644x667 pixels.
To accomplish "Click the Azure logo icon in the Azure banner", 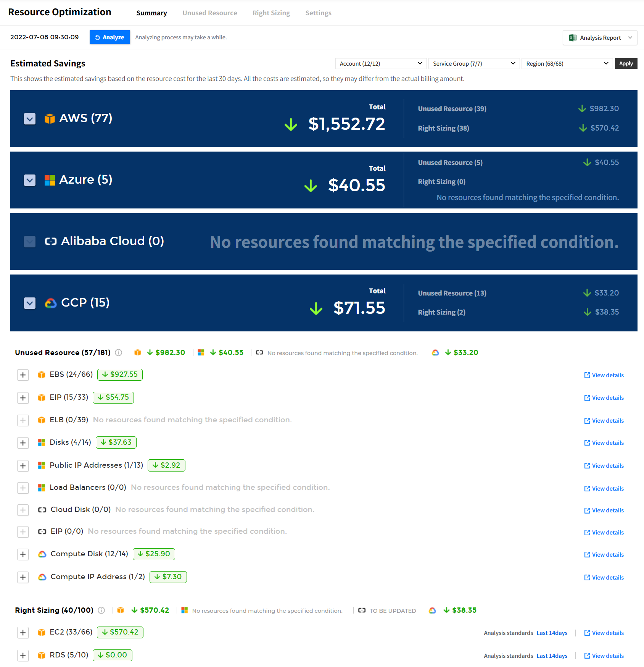I will click(50, 180).
